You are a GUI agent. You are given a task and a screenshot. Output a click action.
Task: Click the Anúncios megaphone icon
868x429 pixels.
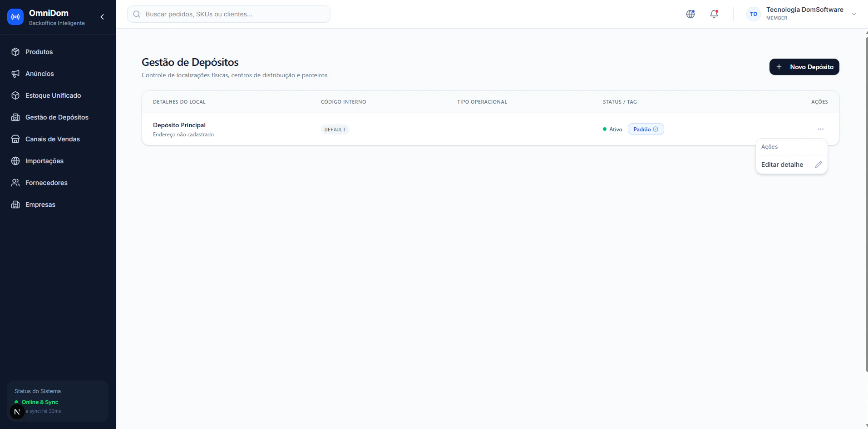coord(15,74)
